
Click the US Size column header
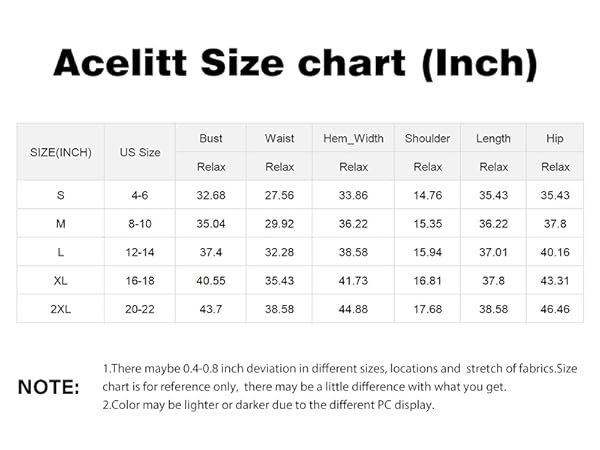point(140,152)
